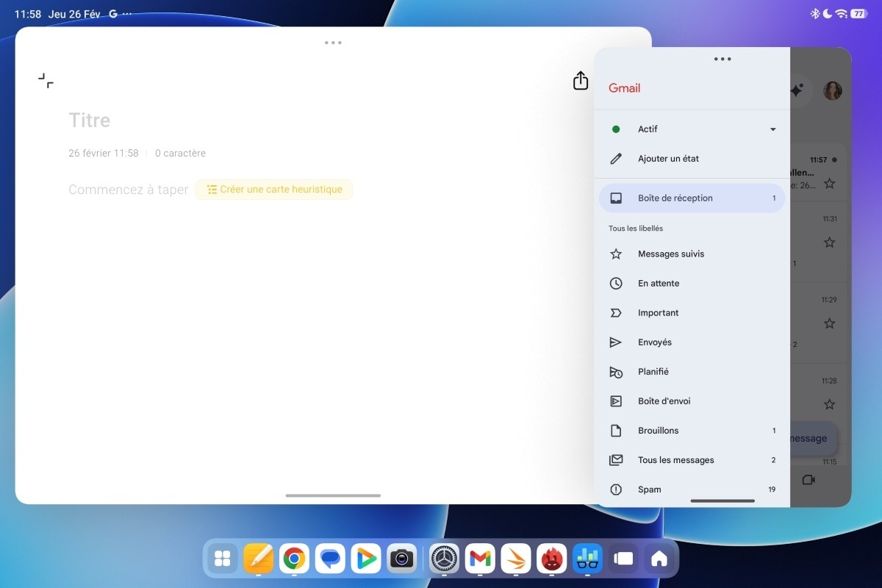Screen dimensions: 882x588
Task: Select Tous les messages in Gmail sidebar
Action: click(675, 459)
